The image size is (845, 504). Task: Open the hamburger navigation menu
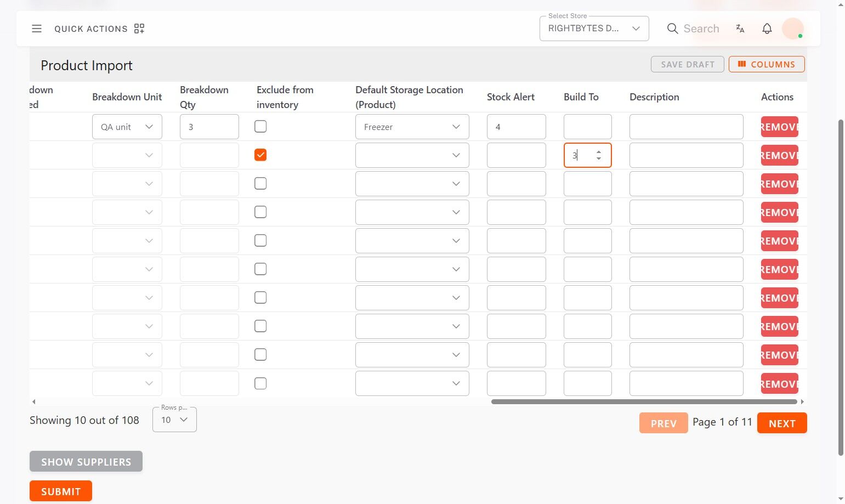(x=37, y=29)
